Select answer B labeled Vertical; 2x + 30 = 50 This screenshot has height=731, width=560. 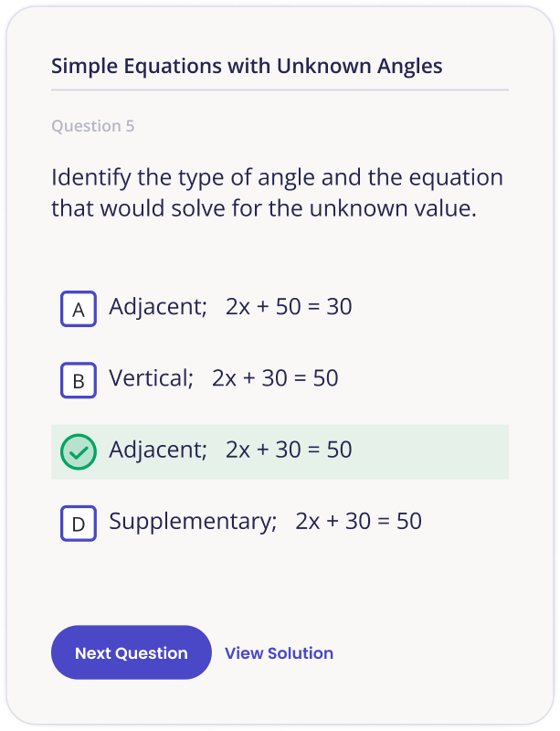coord(223,378)
